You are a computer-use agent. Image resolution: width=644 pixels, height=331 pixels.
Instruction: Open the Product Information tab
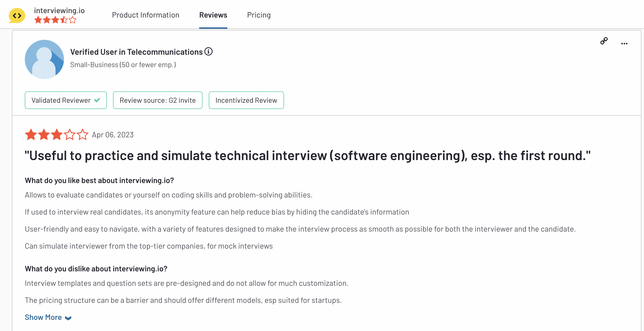[x=146, y=15]
